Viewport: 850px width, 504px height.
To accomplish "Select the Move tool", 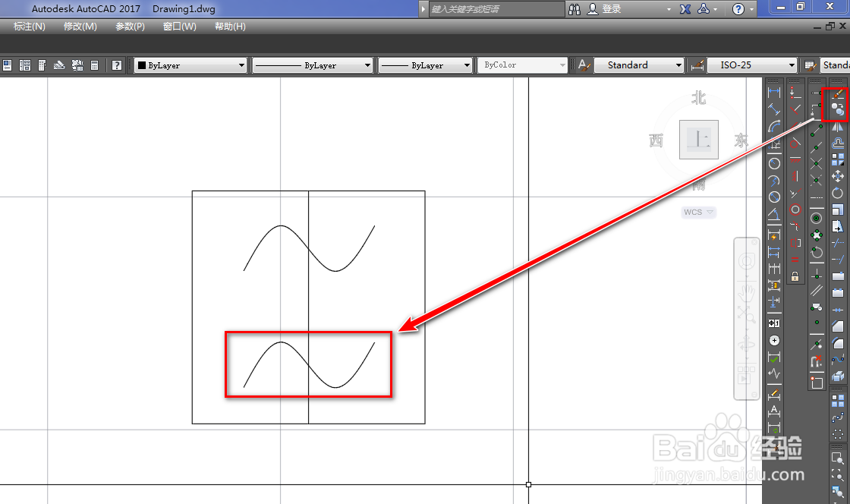I will pos(838,176).
